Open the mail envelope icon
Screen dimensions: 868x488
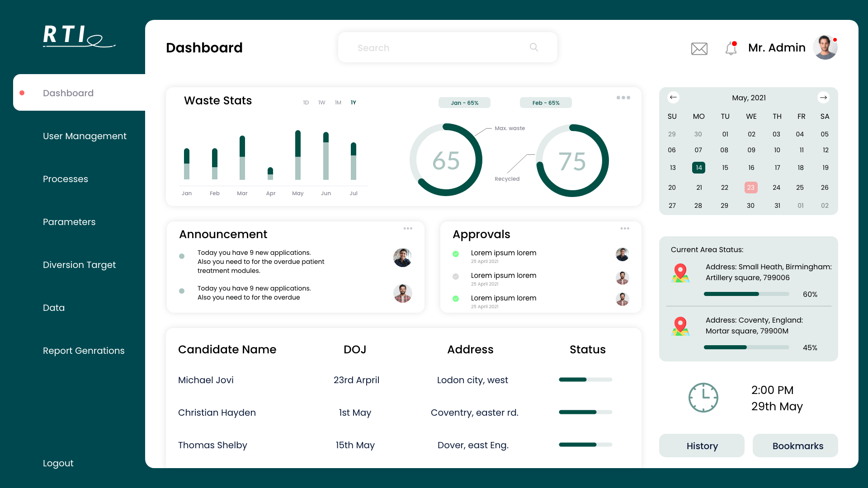tap(699, 48)
